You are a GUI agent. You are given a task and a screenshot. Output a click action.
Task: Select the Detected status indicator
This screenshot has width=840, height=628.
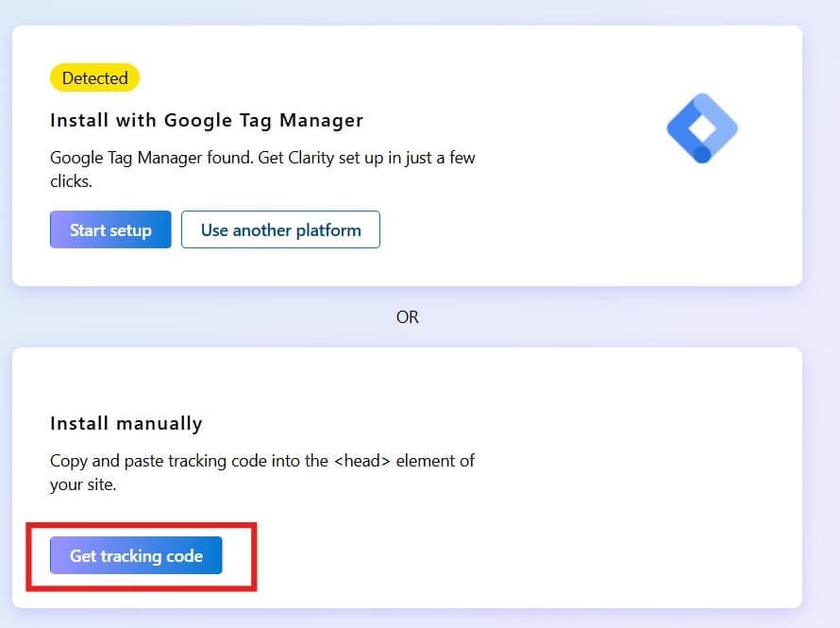93,77
